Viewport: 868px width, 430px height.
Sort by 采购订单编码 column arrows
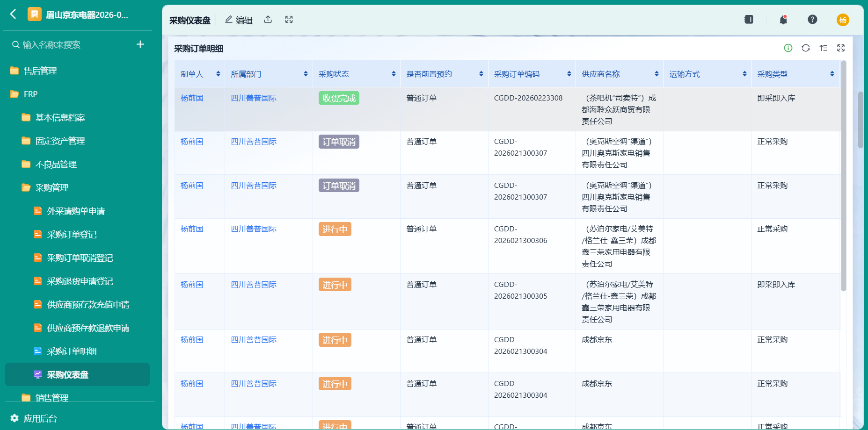569,74
